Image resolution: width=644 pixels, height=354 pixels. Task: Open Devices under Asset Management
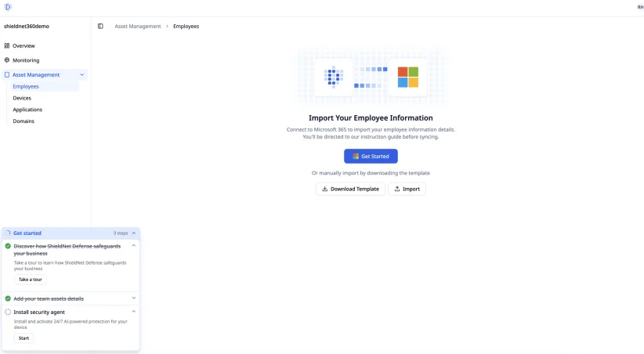(x=22, y=98)
